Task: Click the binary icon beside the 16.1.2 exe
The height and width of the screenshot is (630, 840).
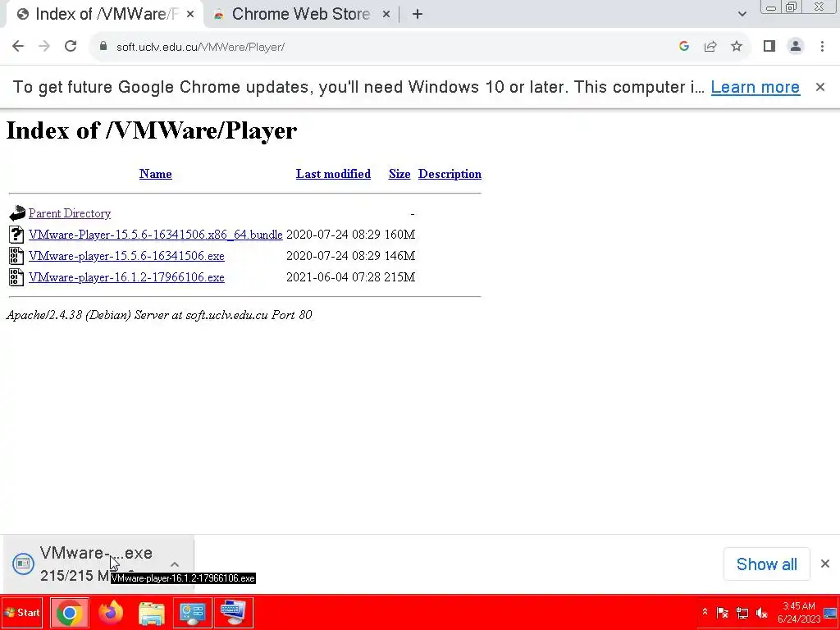Action: [16, 277]
